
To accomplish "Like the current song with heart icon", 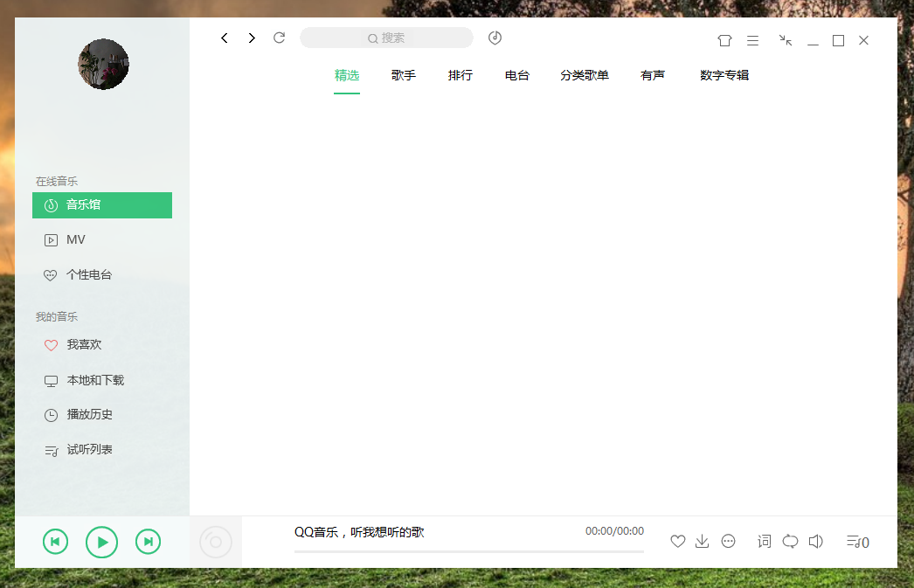I will click(678, 542).
